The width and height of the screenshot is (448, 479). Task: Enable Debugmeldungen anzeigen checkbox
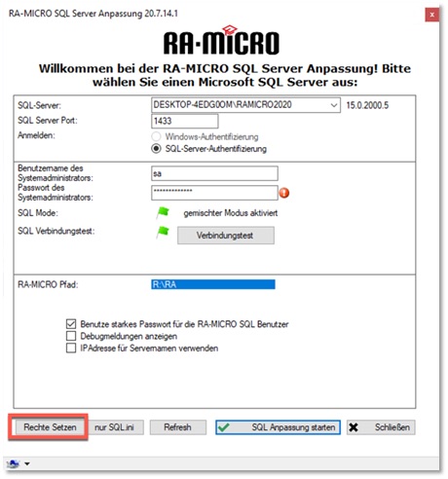[x=71, y=336]
